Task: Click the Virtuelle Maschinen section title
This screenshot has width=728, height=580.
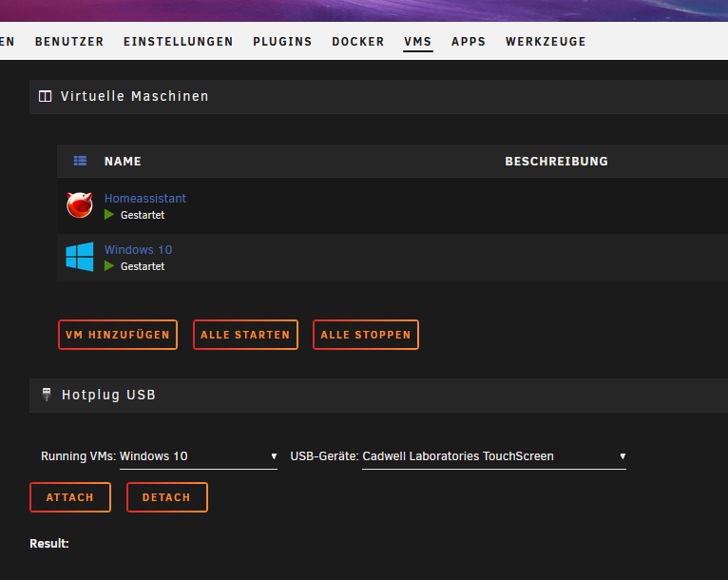Action: pos(135,96)
